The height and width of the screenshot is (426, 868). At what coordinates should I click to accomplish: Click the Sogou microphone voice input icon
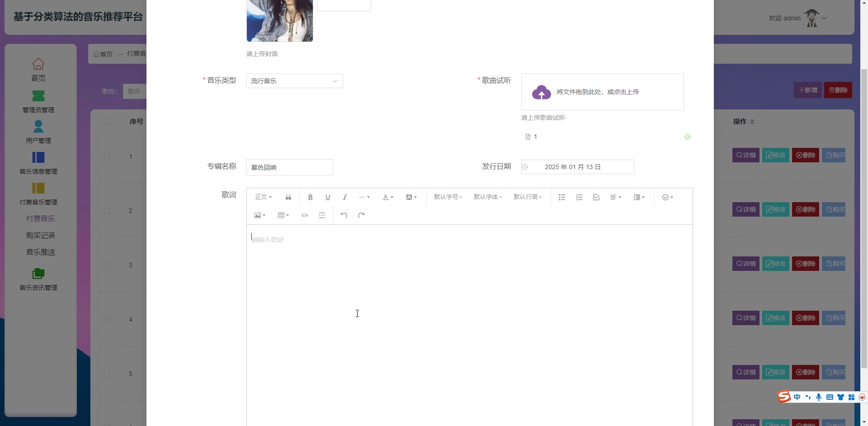pyautogui.click(x=819, y=397)
